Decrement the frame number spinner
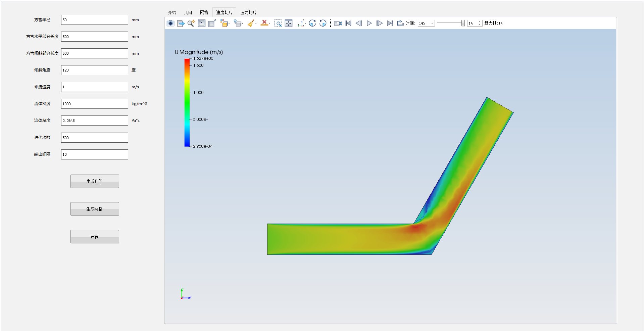Screen dimensions: 644x331 pyautogui.click(x=480, y=25)
